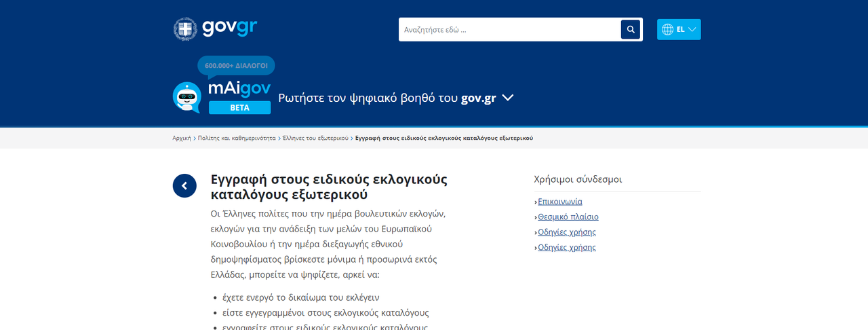Click the 'Ρωτήστε τον ψηφιακό βοηθό' text
The width and height of the screenshot is (868, 330).
pyautogui.click(x=387, y=98)
